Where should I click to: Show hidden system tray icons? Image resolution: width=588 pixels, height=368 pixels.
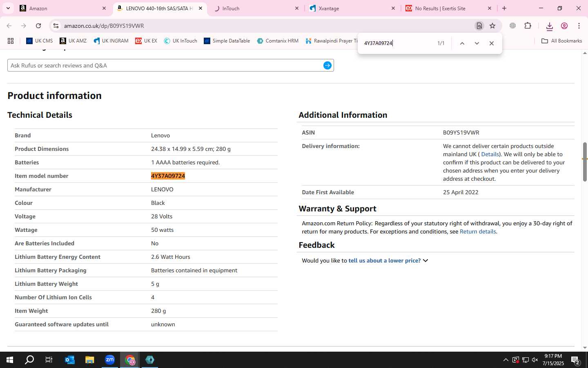click(506, 360)
